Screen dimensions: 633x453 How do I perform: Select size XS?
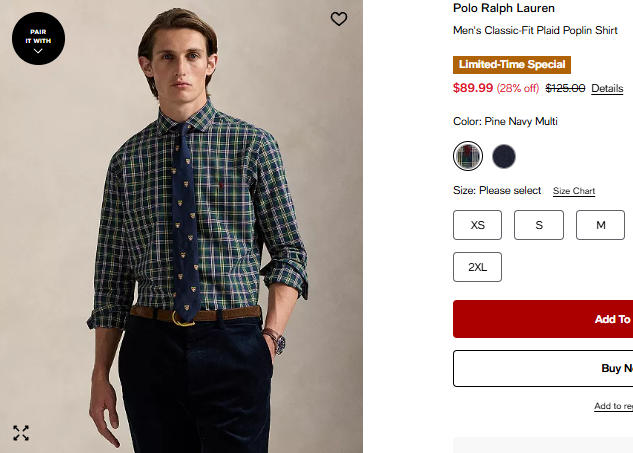click(478, 225)
